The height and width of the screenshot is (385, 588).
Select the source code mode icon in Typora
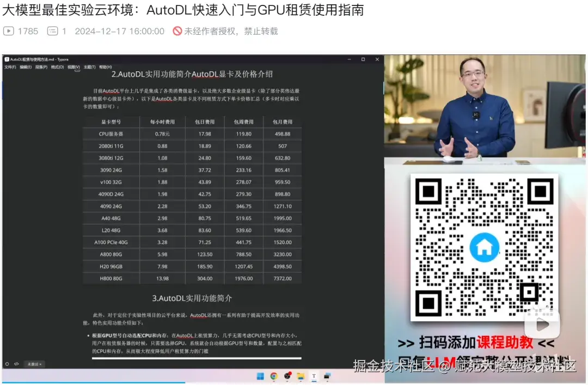16,364
